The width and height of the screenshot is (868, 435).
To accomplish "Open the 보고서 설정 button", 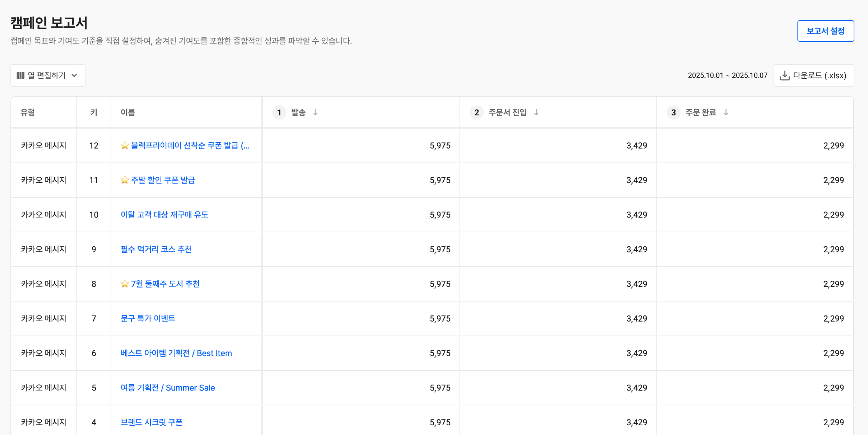I will (x=825, y=31).
